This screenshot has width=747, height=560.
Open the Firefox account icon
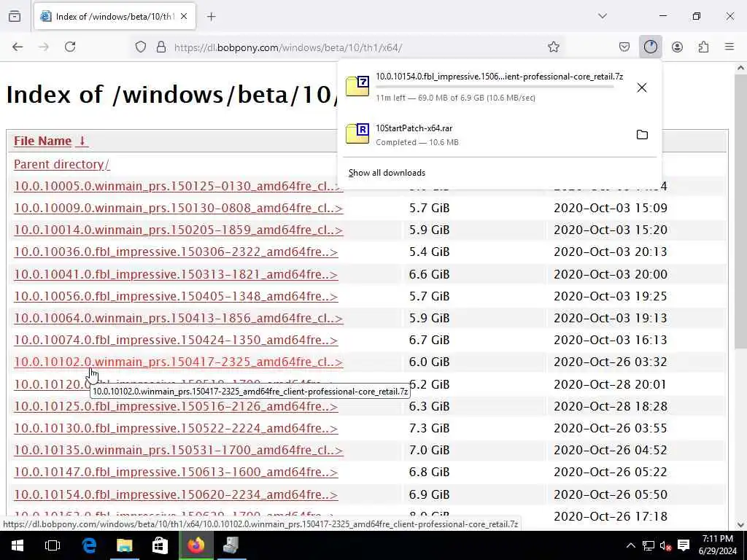677,47
